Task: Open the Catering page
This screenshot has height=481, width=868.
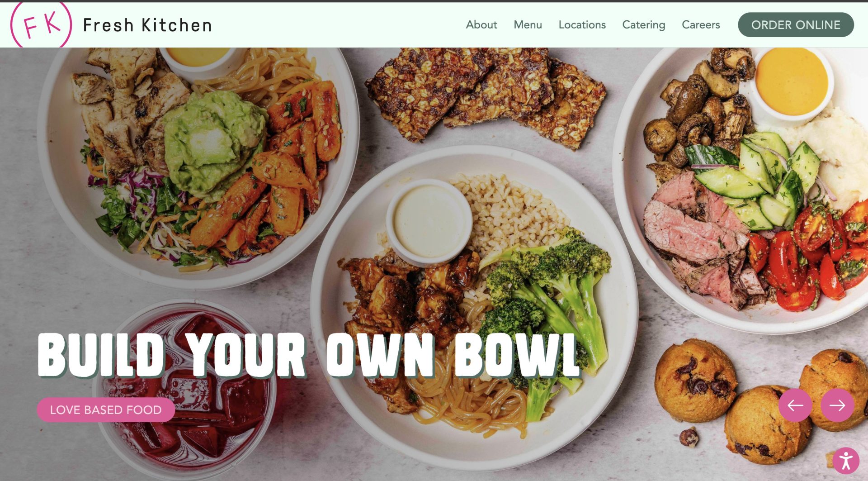Action: point(643,25)
